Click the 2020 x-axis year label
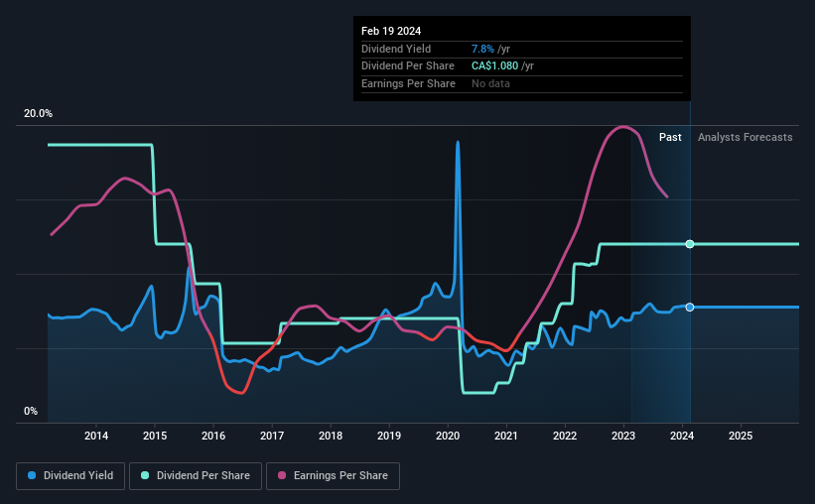 coord(448,436)
